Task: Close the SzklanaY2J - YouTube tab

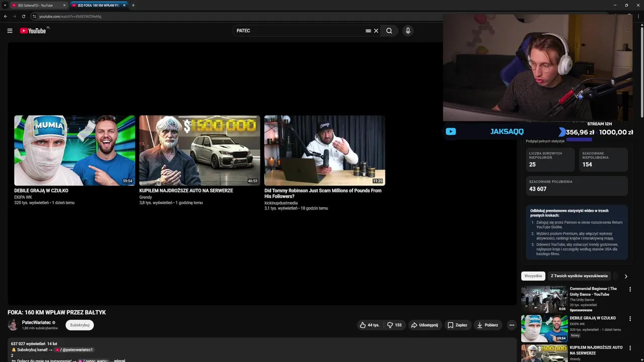Action: (64, 5)
